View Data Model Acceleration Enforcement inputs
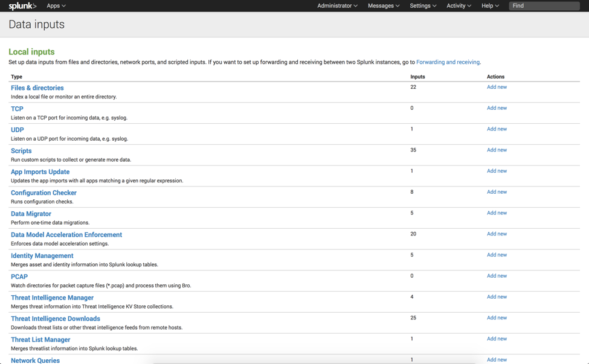This screenshot has height=364, width=589. (66, 235)
